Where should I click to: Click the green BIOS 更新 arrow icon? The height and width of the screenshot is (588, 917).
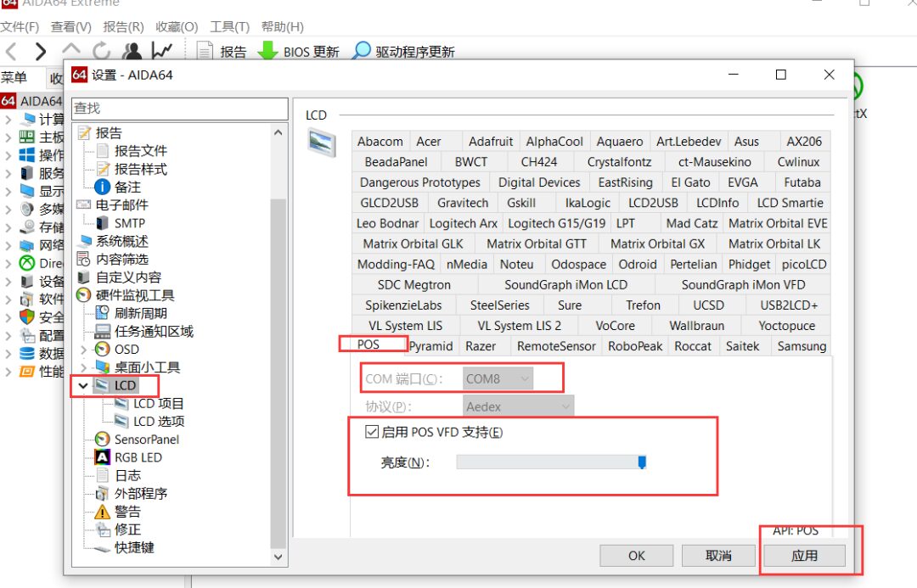267,51
